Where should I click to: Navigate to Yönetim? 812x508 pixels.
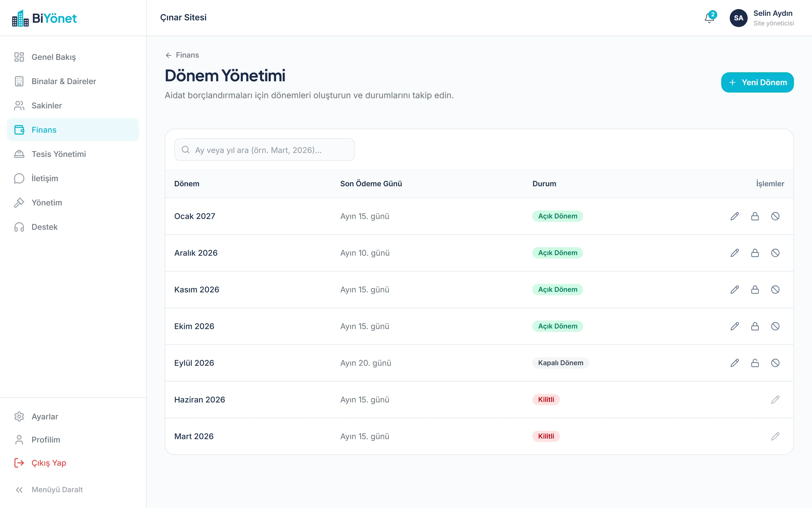[x=73, y=203]
